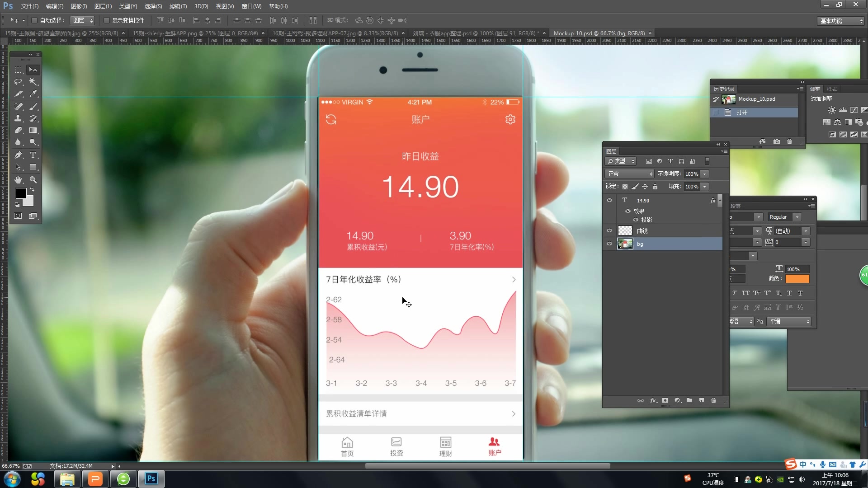Select the Magic Wand tool
The image size is (868, 488).
tap(33, 82)
